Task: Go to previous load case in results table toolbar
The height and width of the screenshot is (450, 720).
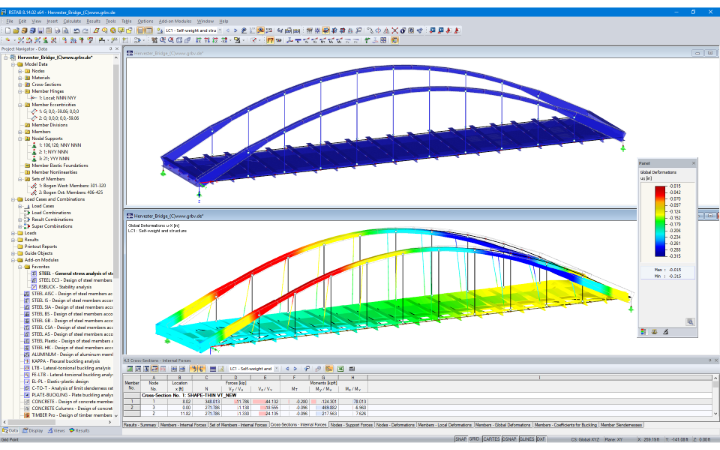Action: pos(288,369)
